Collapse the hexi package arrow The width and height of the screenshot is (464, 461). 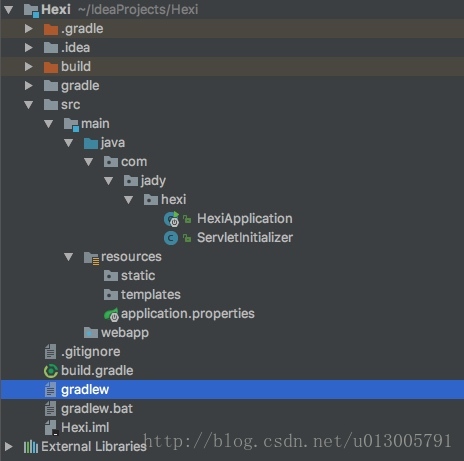click(129, 200)
